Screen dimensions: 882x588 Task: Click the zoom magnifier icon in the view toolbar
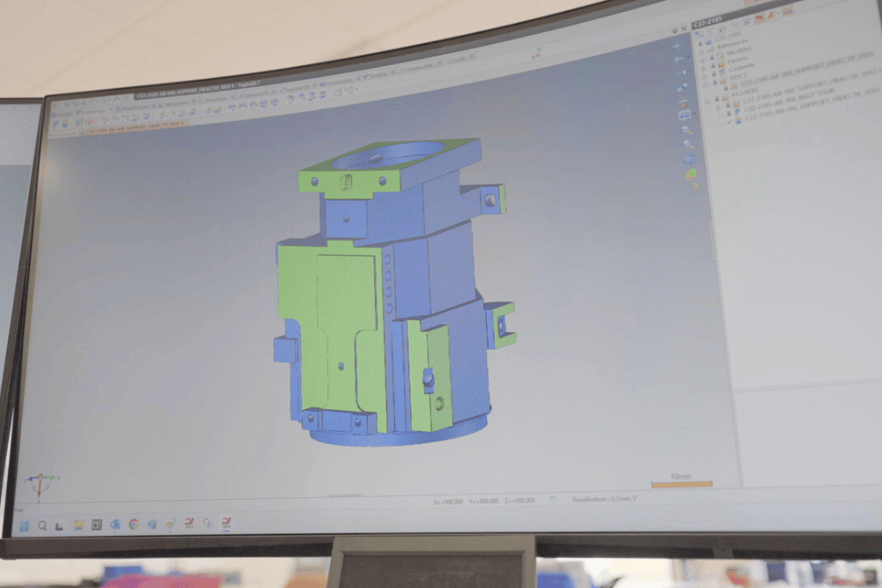tap(686, 130)
